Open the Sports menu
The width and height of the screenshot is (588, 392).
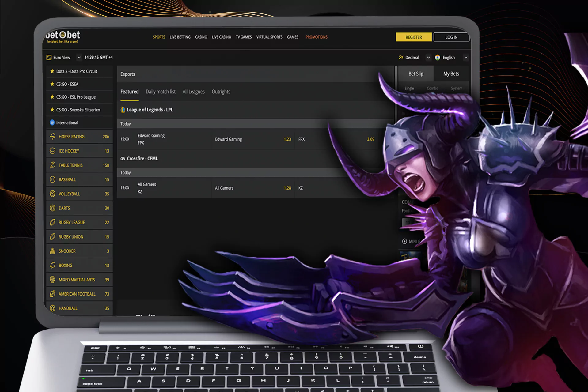click(x=159, y=37)
